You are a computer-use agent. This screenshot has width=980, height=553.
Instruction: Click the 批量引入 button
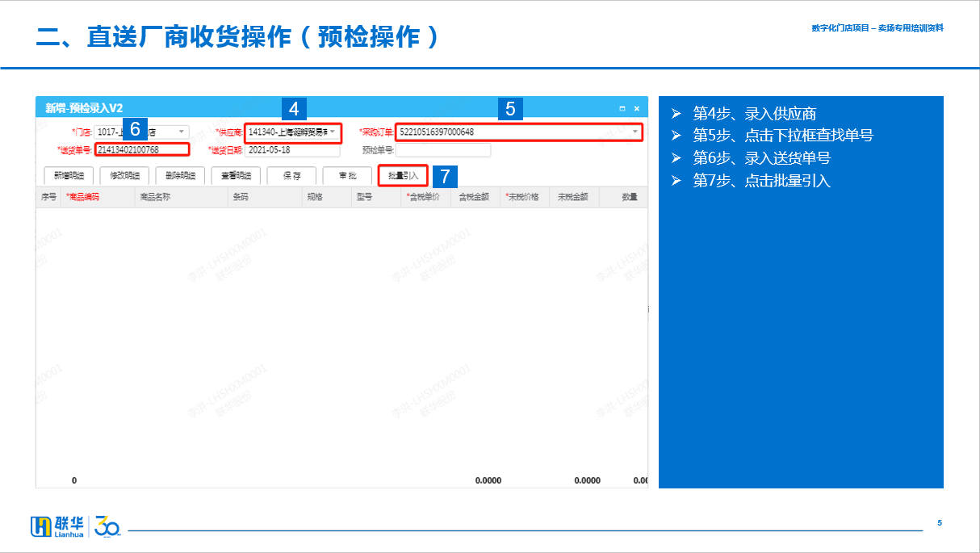coord(403,175)
